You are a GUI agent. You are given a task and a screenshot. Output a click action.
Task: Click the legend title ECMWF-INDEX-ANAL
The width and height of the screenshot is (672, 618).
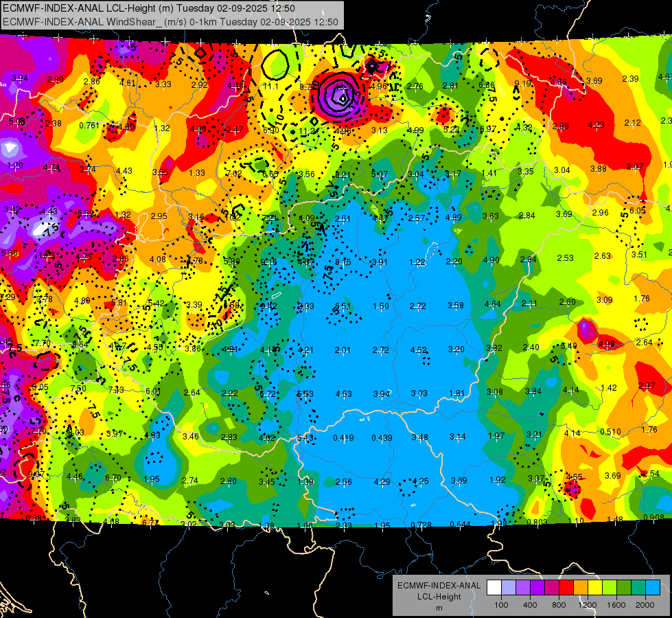[x=439, y=586]
